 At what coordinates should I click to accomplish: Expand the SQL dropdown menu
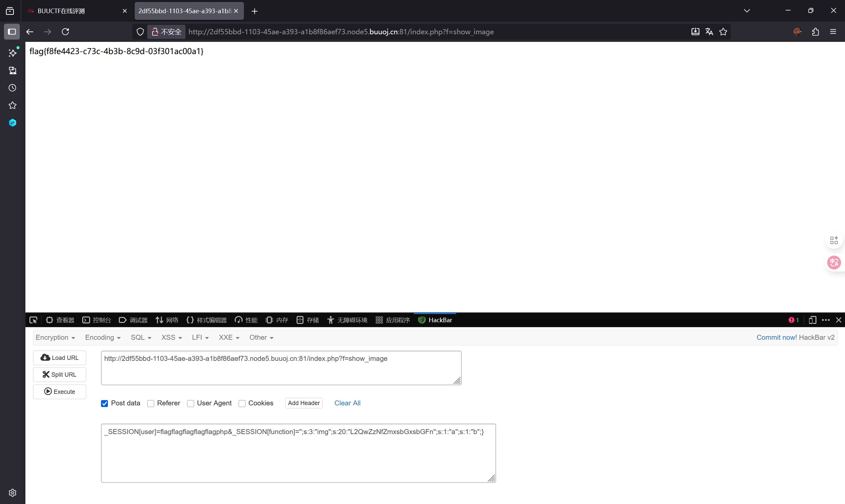141,337
